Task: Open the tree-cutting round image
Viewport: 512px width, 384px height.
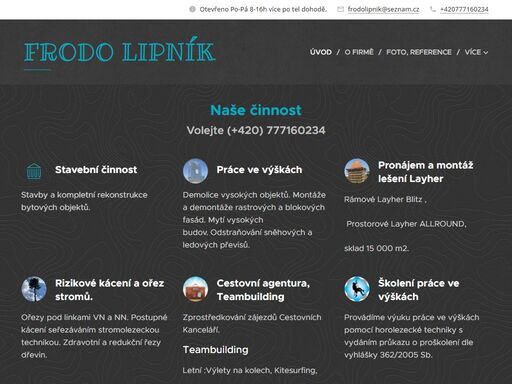Action: click(34, 289)
